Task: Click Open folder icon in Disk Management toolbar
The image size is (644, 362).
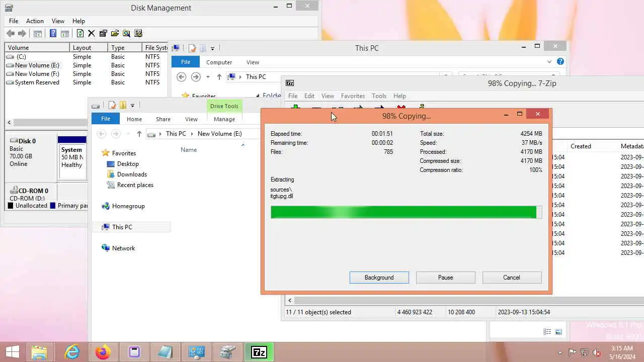Action: 115,34
